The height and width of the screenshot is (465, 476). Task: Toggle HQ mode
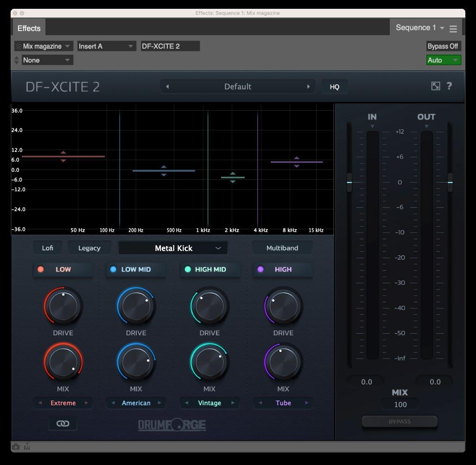click(x=335, y=87)
